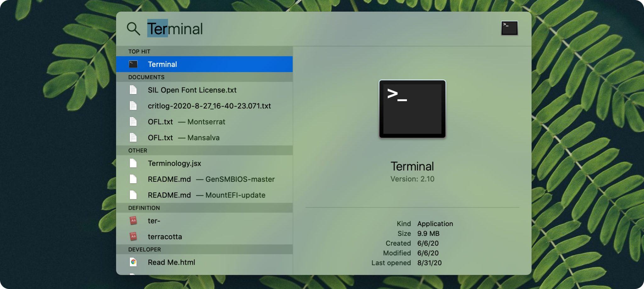Select OFL.txt from Mansalva
Image resolution: width=644 pixels, height=289 pixels.
pos(204,137)
